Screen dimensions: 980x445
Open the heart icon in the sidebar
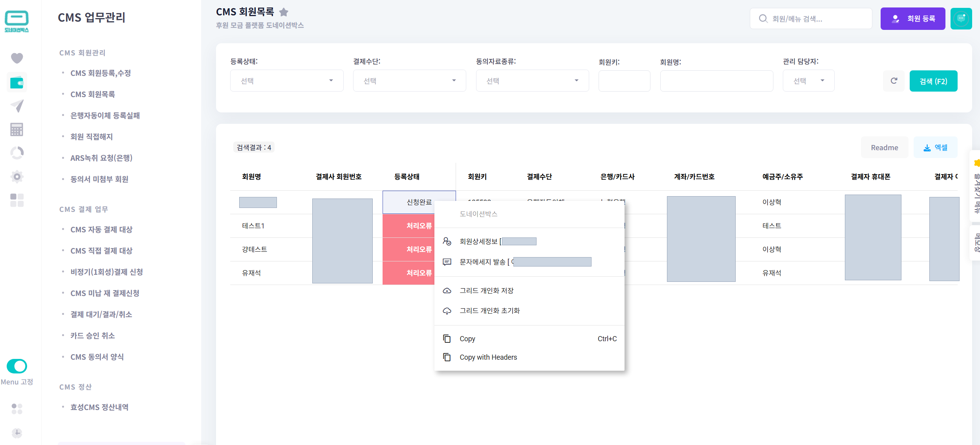pos(17,58)
